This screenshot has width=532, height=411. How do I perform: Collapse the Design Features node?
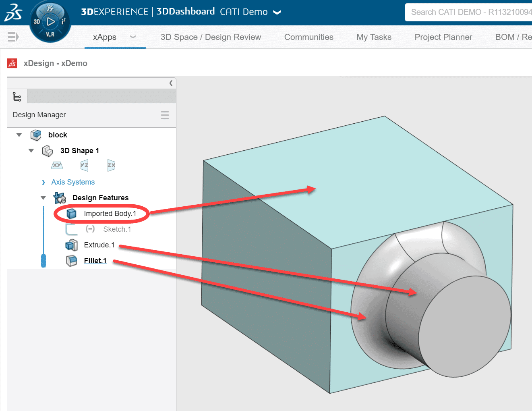[43, 198]
